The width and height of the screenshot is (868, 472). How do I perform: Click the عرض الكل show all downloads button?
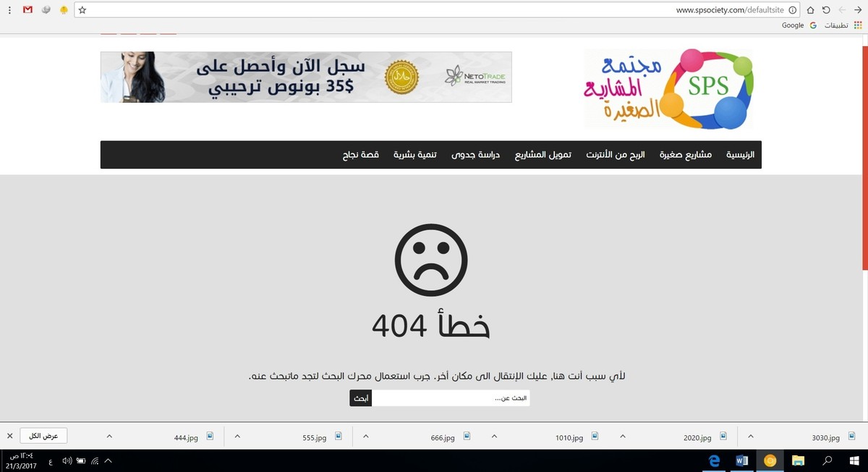(43, 436)
